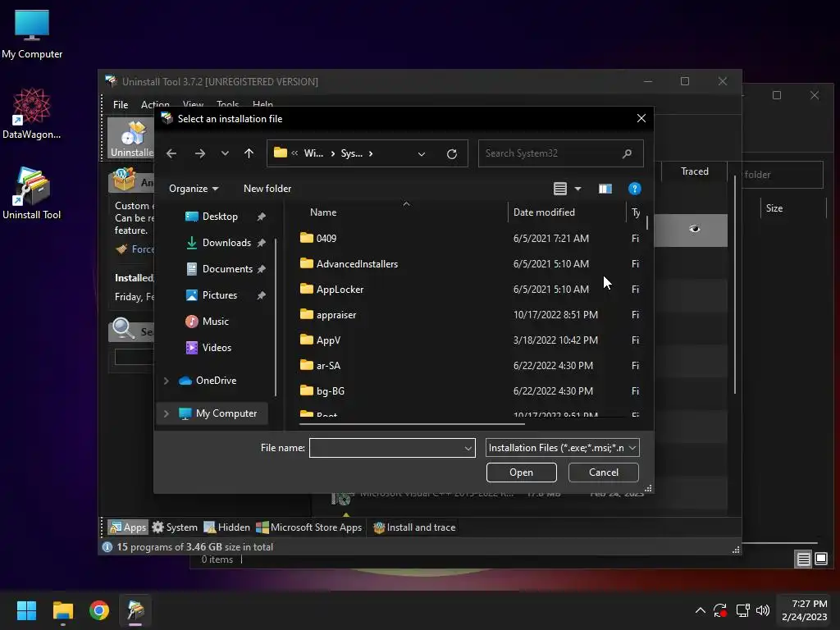Expand the OneDrive tree node
Screen dimensions: 840x630
[x=166, y=381]
